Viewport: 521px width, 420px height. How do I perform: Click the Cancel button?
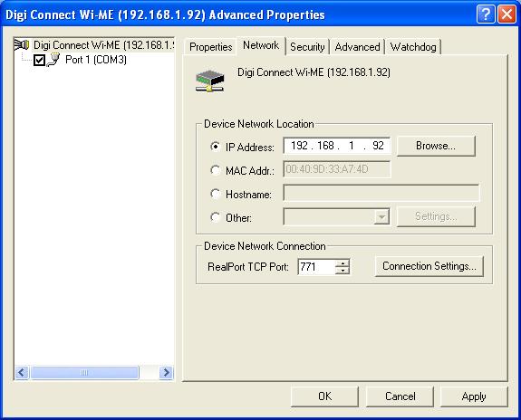tap(400, 396)
